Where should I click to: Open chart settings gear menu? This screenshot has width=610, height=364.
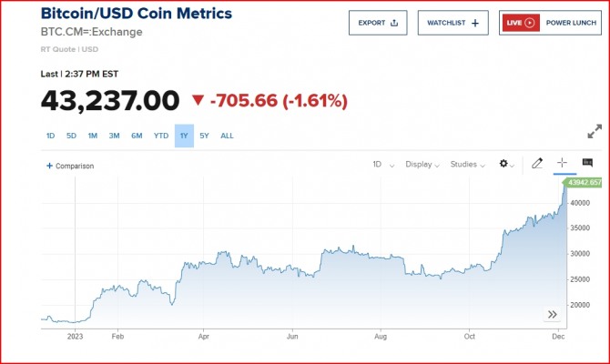coord(505,165)
